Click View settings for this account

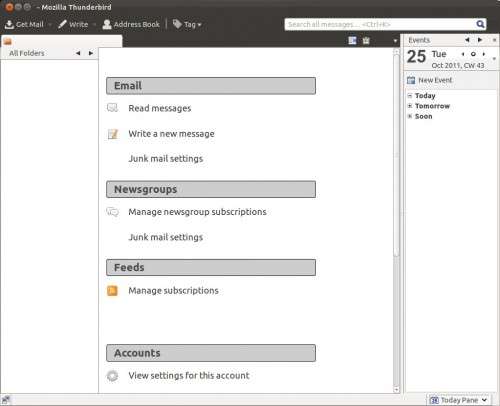click(x=189, y=376)
